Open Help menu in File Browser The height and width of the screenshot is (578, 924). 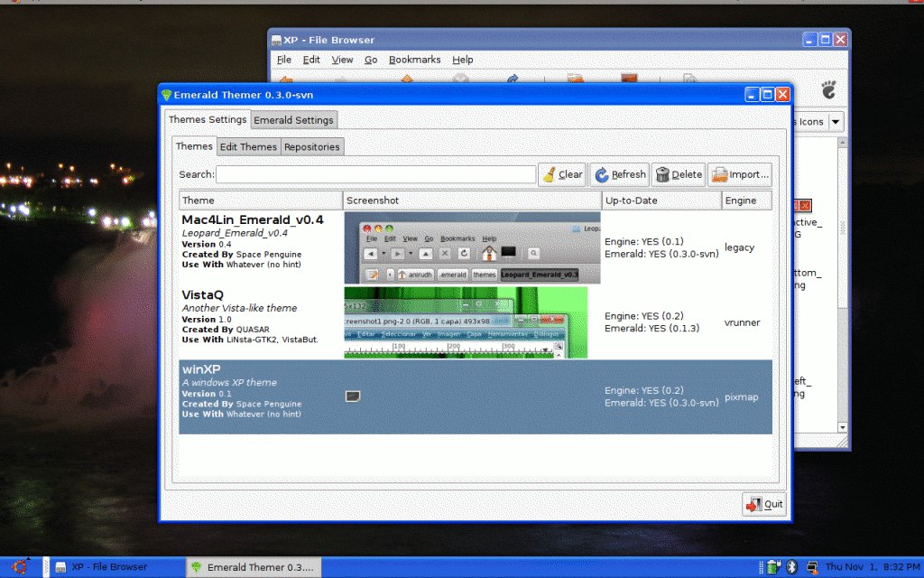pyautogui.click(x=463, y=60)
